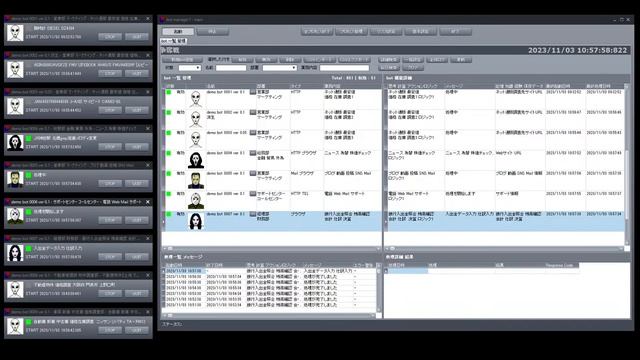Image resolution: width=640 pixels, height=360 pixels.
Task: Click the green indicator in the demo bot 0006 panel
Action: coord(29,212)
